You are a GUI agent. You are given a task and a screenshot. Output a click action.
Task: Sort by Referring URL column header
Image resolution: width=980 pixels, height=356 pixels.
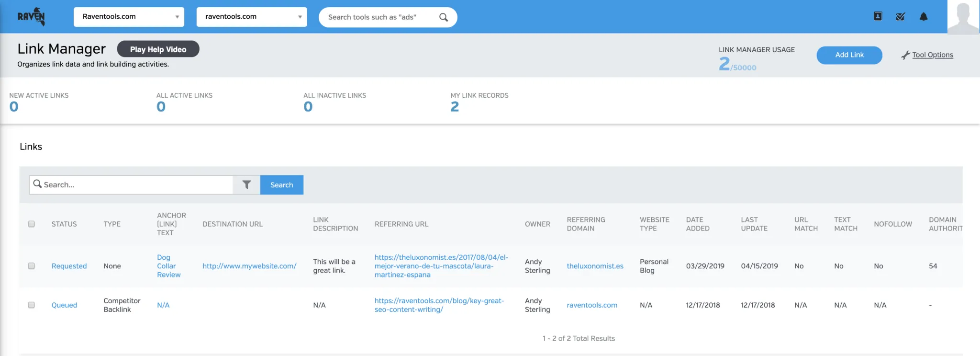tap(401, 224)
